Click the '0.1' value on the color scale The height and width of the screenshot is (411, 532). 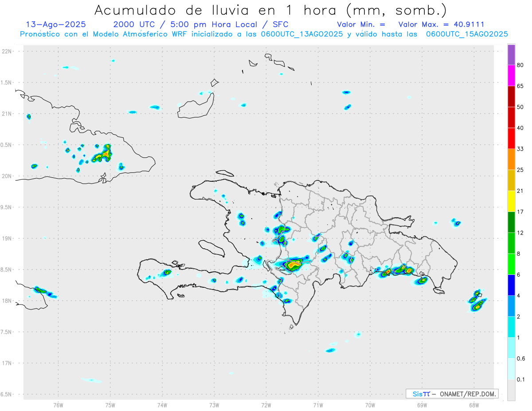coord(521,380)
